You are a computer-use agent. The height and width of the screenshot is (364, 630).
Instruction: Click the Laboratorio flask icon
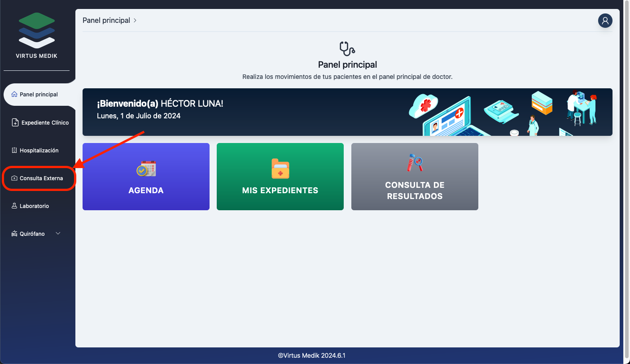[x=14, y=206]
